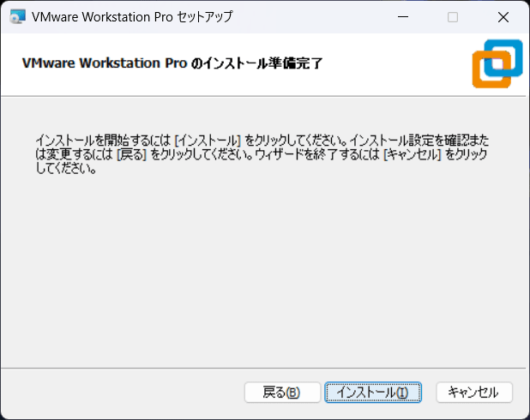Click the blue square of the VMware logo
Viewport: 530px width, 420px height.
click(504, 58)
